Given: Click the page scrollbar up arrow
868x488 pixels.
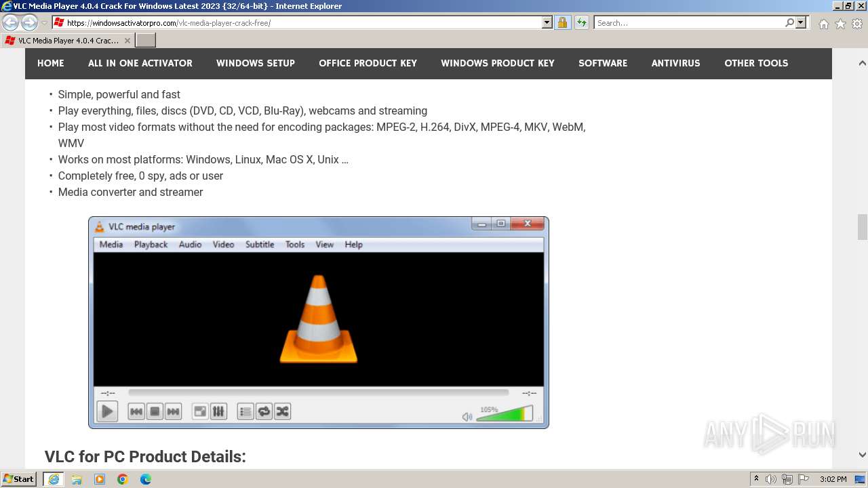Looking at the screenshot, I should (862, 63).
